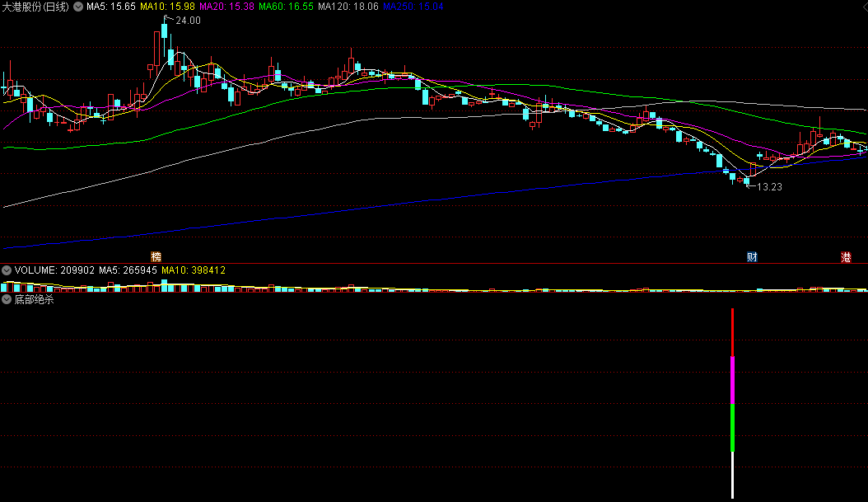The width and height of the screenshot is (868, 502).
Task: Click the 底部绝杀 signal bar's magenta segment
Action: (732, 380)
